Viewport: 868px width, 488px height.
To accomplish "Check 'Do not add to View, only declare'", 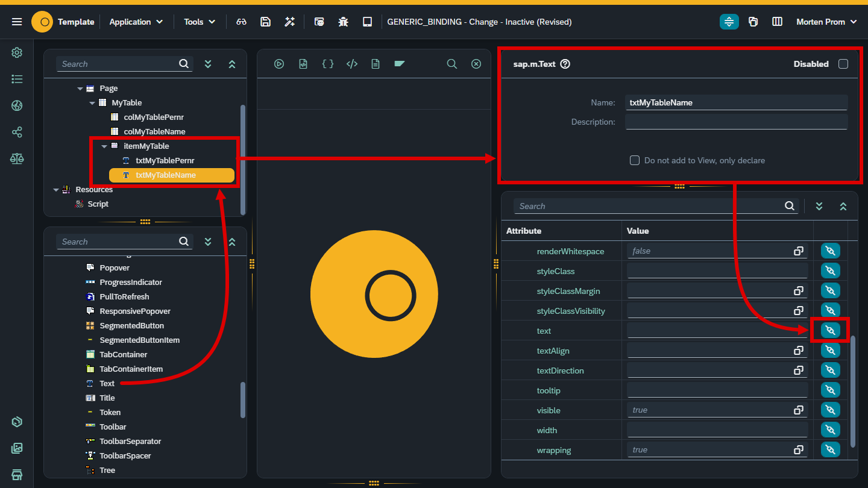I will click(635, 160).
